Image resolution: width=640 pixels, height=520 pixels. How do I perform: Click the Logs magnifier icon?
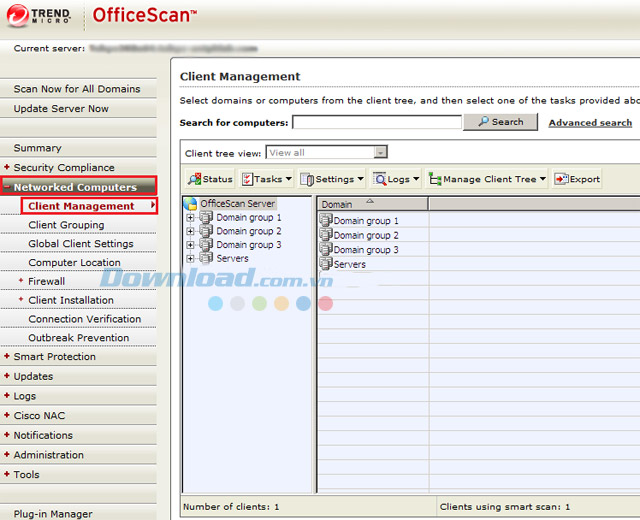380,179
